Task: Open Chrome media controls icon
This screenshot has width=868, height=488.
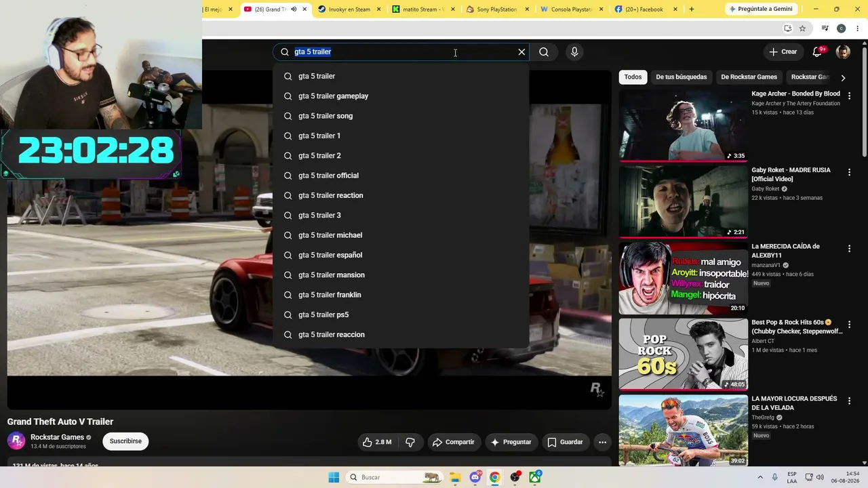Action: [825, 28]
